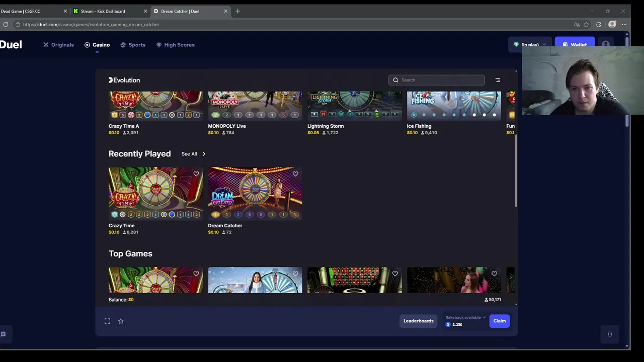Viewport: 644px width, 362px height.
Task: Expand the (In play) balance dropdown
Action: 530,45
